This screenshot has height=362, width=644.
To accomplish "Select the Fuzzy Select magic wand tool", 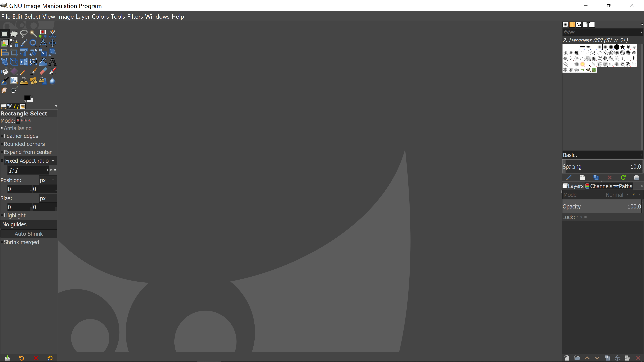I will [33, 34].
